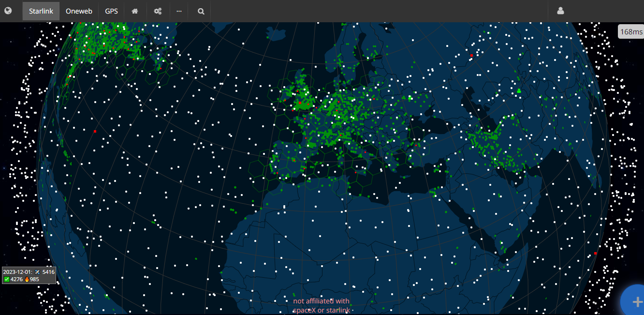Click the satellite icon in stats box
Viewport: 644px width, 315px height.
(37, 272)
